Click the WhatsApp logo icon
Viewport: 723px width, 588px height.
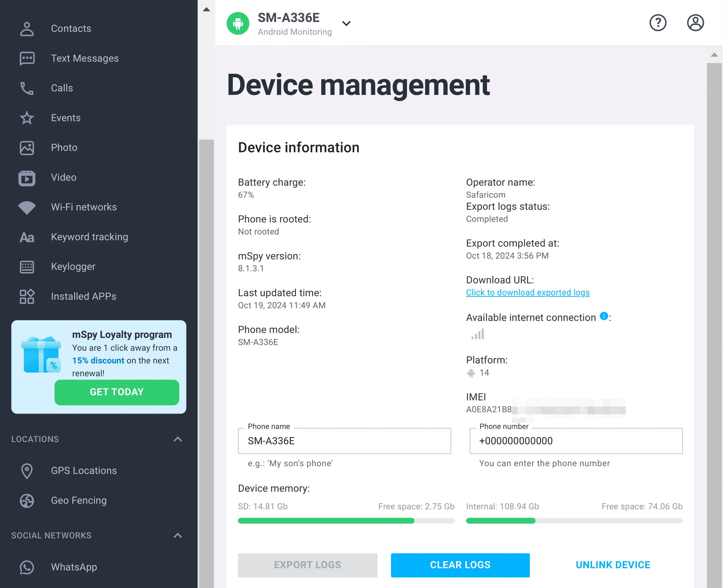tap(27, 567)
